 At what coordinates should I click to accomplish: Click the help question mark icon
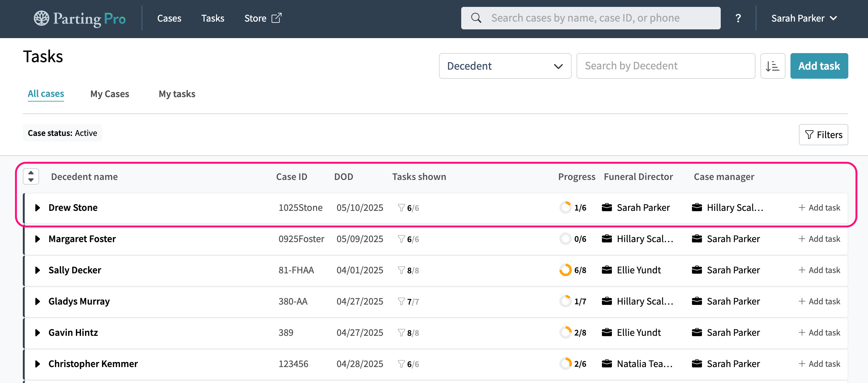(x=738, y=18)
